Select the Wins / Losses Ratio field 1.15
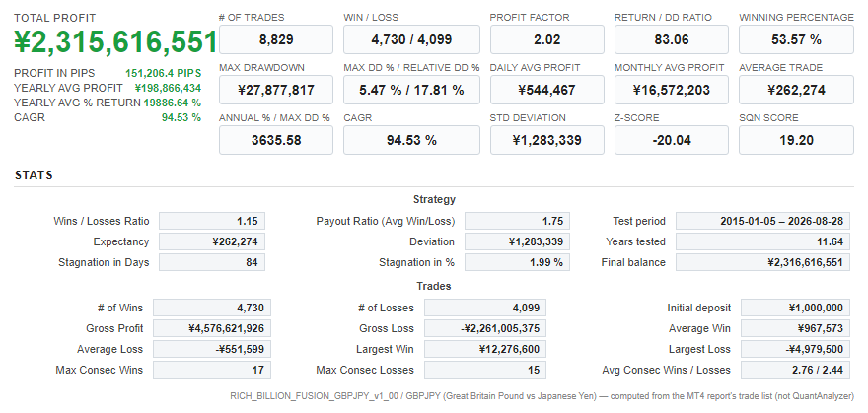 pos(212,221)
